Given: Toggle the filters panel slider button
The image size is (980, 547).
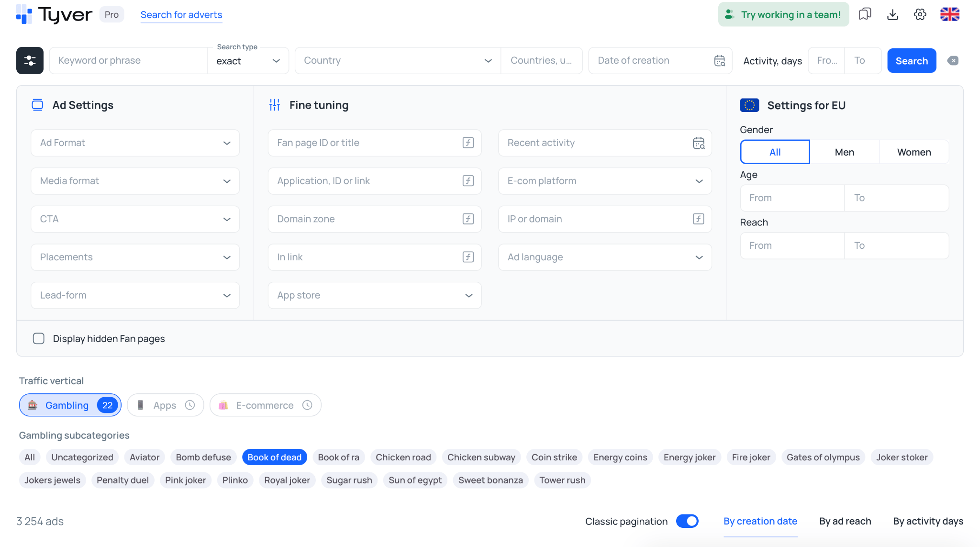Looking at the screenshot, I should tap(30, 60).
